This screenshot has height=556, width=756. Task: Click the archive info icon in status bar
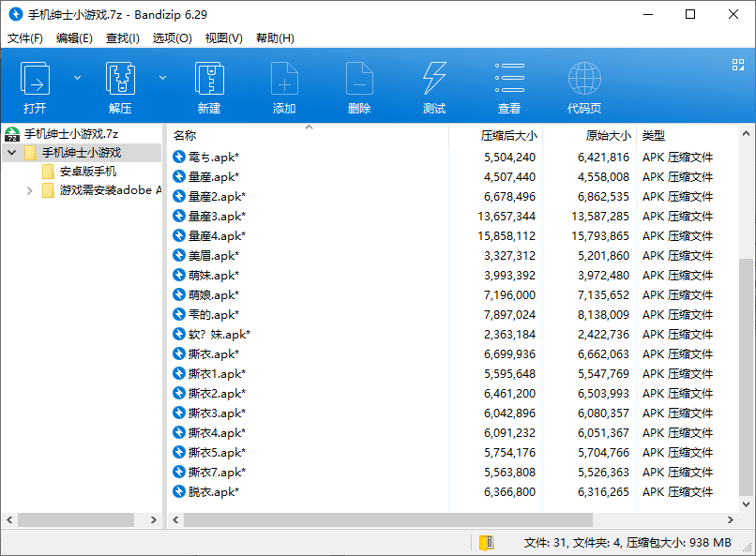487,543
